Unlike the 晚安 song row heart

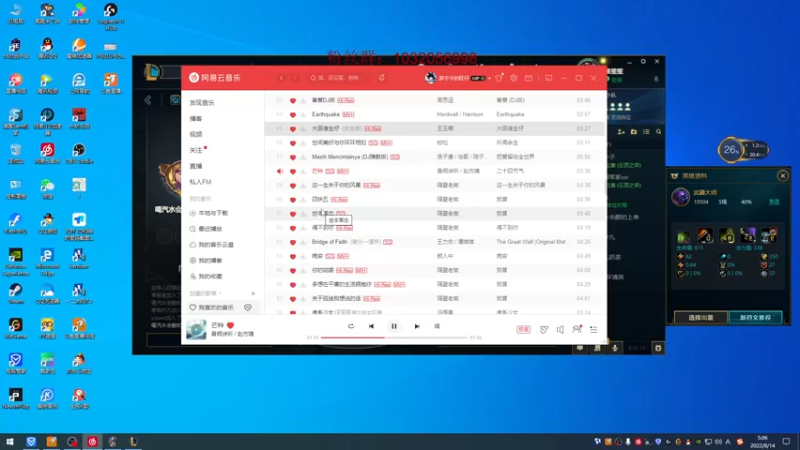(x=293, y=257)
